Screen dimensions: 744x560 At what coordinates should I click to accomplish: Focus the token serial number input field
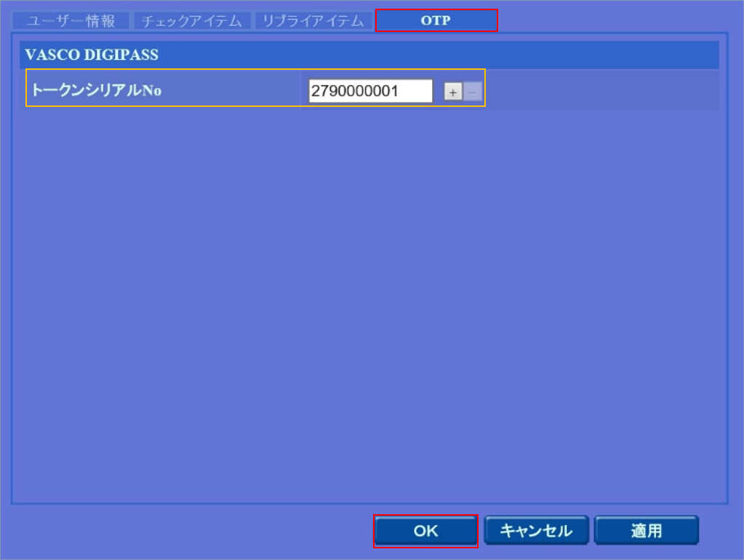[x=370, y=91]
